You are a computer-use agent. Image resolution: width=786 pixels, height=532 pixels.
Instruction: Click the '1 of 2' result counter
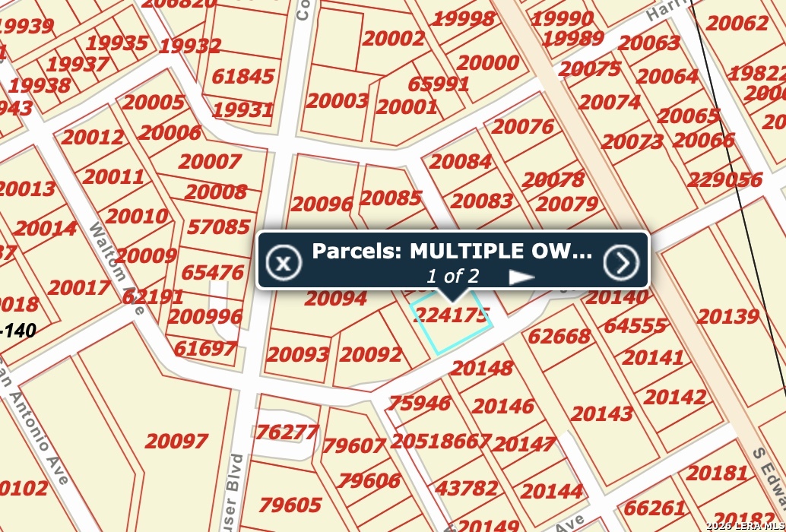[452, 276]
